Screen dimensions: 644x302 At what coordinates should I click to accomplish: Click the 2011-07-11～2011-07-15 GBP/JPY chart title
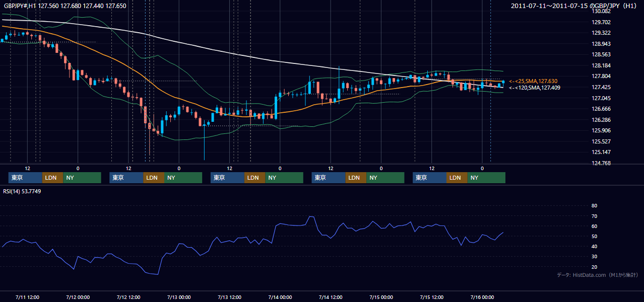coord(574,6)
